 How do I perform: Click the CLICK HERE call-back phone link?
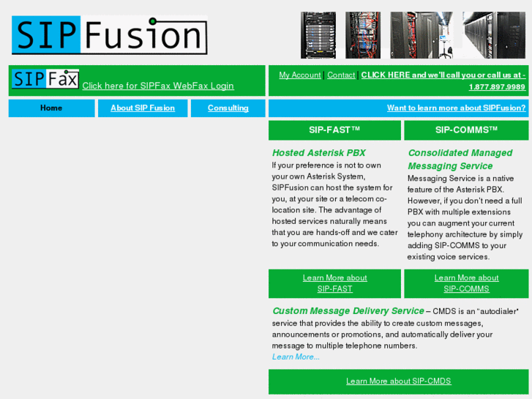point(443,81)
